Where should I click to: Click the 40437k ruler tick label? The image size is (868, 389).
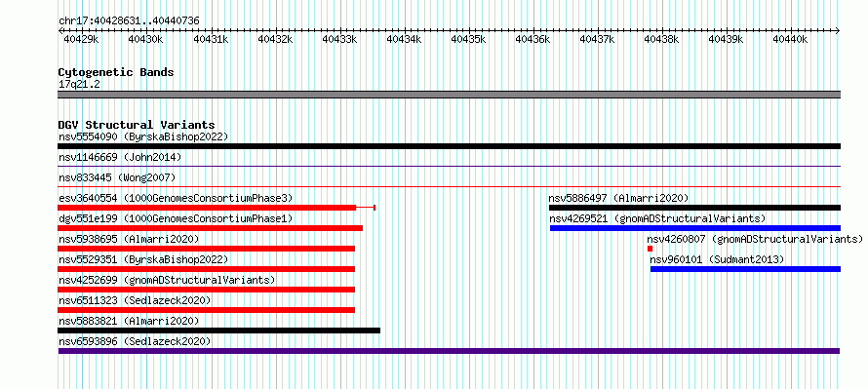597,39
